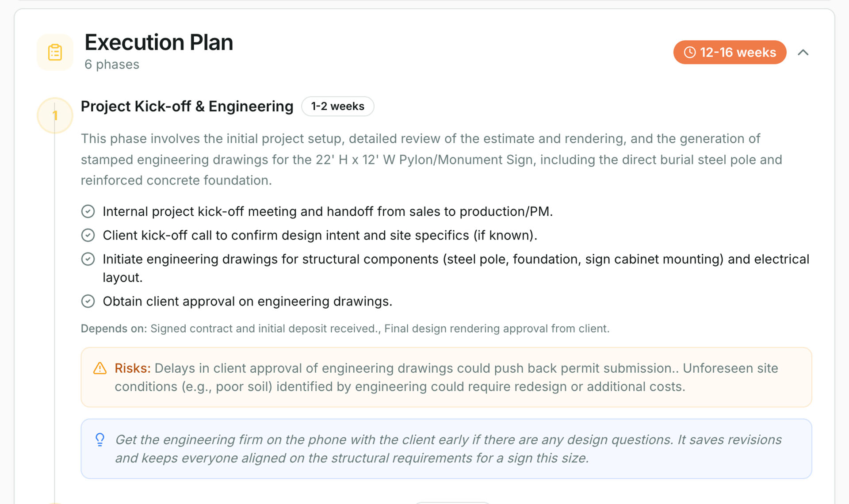Open the Execution Plan heading

coord(159,42)
